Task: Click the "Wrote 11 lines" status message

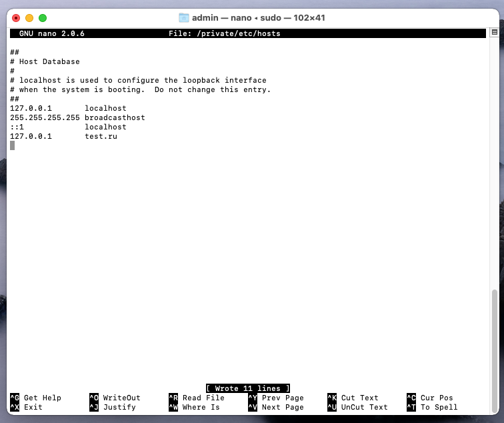Action: pyautogui.click(x=248, y=388)
